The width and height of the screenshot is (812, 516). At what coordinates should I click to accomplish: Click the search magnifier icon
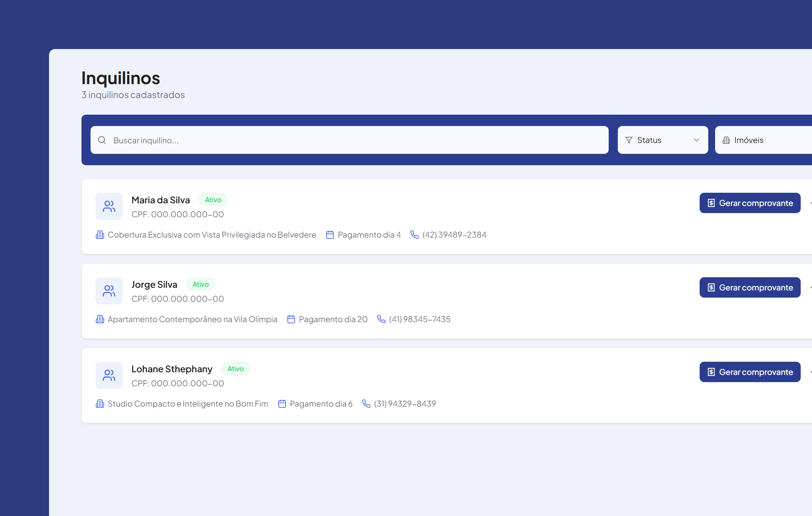coord(102,140)
